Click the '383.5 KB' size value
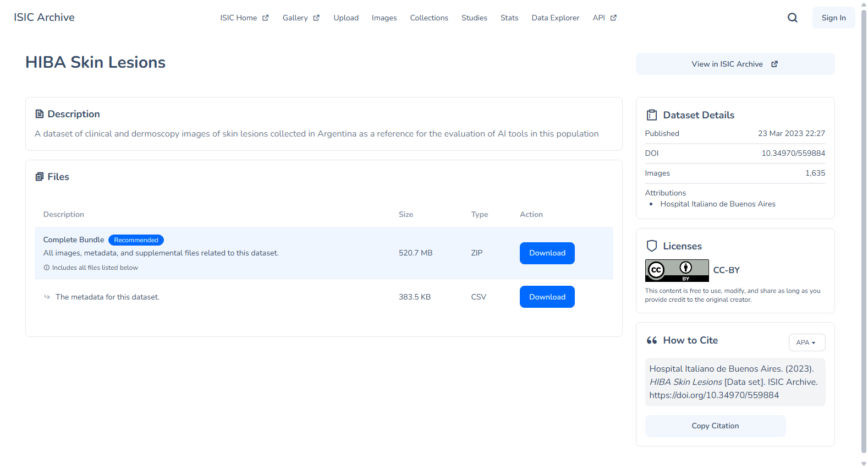 [415, 297]
